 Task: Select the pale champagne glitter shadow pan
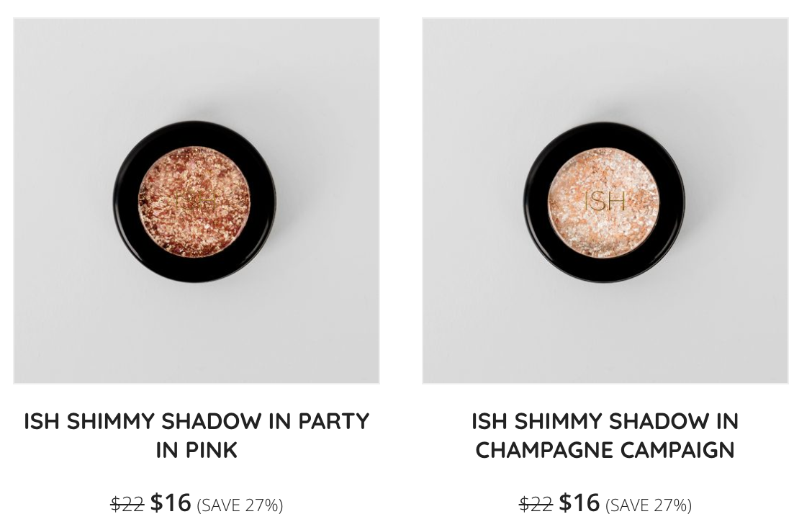[604, 202]
